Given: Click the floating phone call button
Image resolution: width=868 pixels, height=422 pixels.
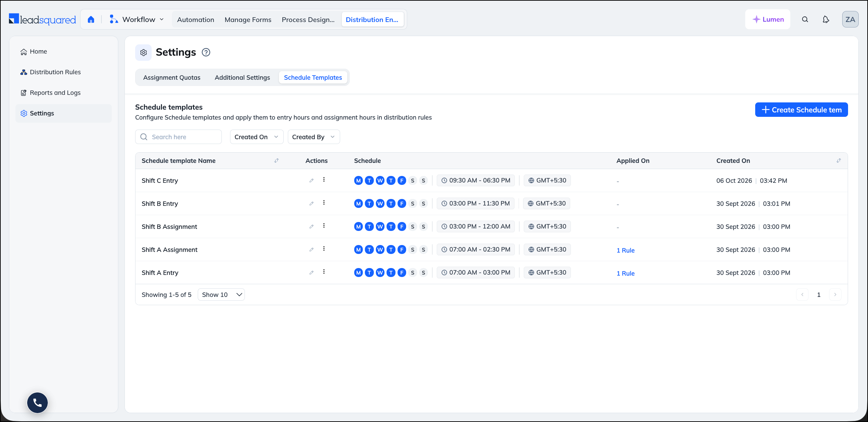Looking at the screenshot, I should point(37,402).
